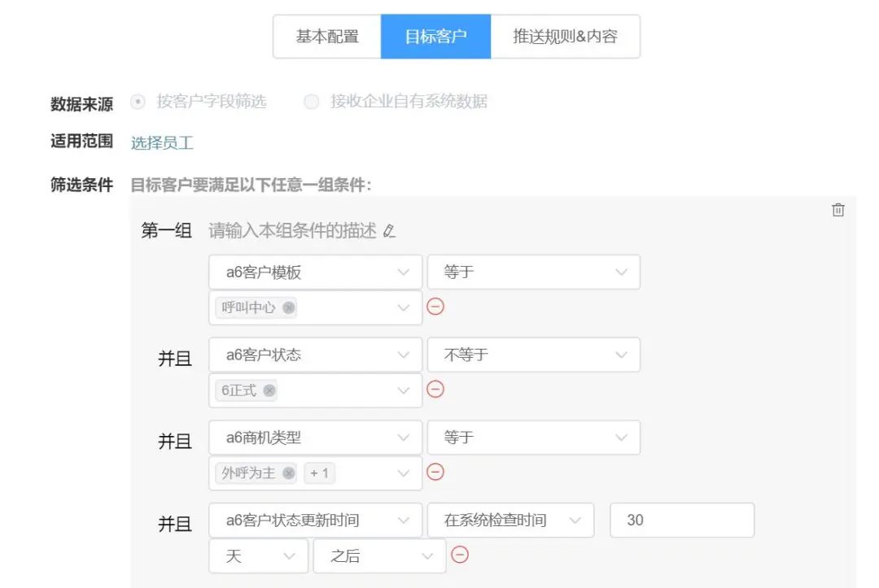Click the pencil icon to edit group description
Screen dimensions: 879x588
389,232
